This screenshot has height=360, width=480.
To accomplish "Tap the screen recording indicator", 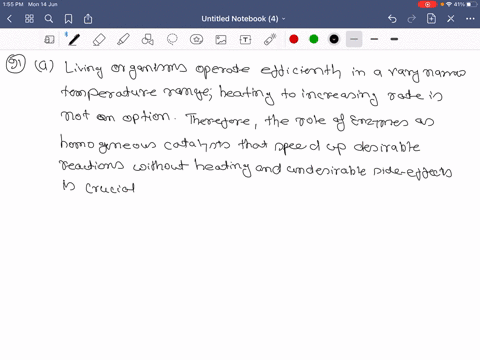I will (x=427, y=4).
